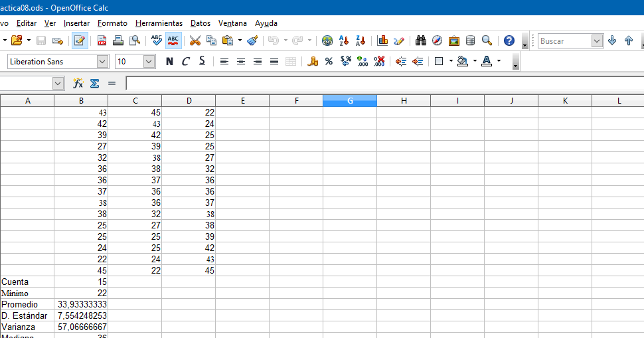Click the send document by email icon
This screenshot has width=644, height=338.
(x=58, y=41)
